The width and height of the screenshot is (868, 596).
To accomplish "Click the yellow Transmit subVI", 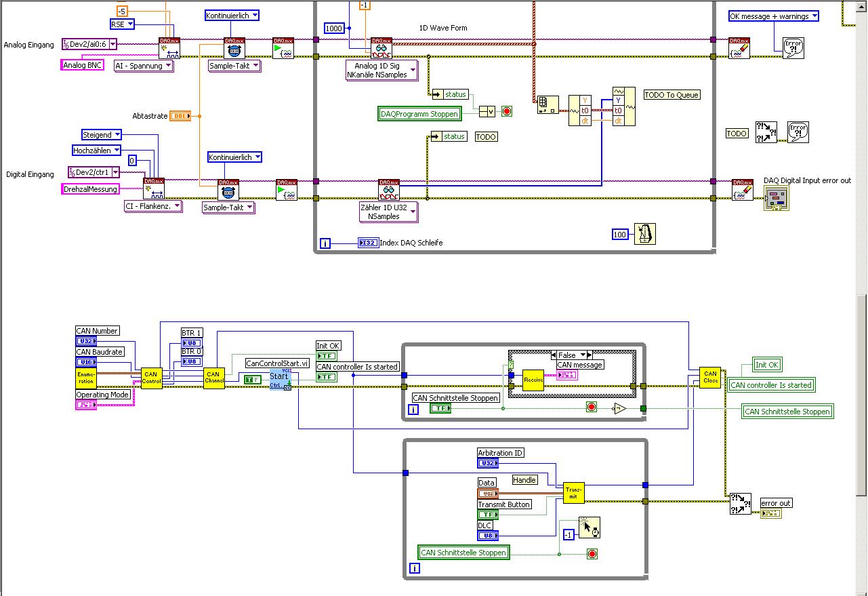I will tap(574, 493).
